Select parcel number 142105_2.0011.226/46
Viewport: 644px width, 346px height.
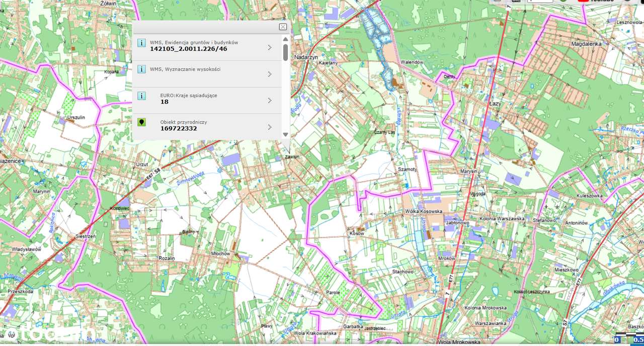click(x=188, y=49)
